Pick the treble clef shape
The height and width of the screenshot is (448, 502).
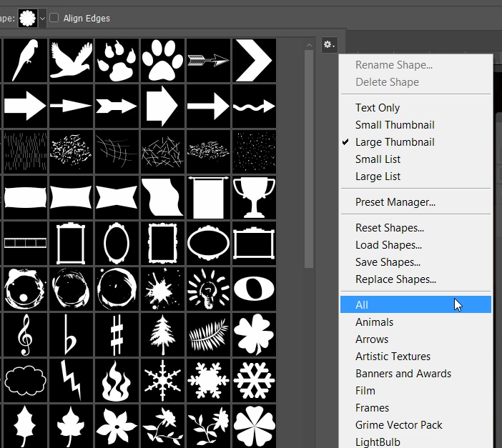(x=25, y=334)
